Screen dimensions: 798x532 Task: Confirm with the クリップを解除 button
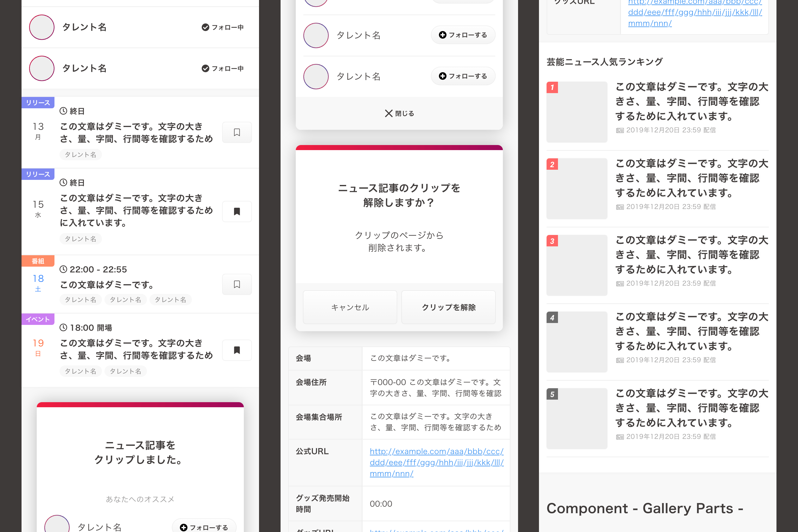(448, 307)
